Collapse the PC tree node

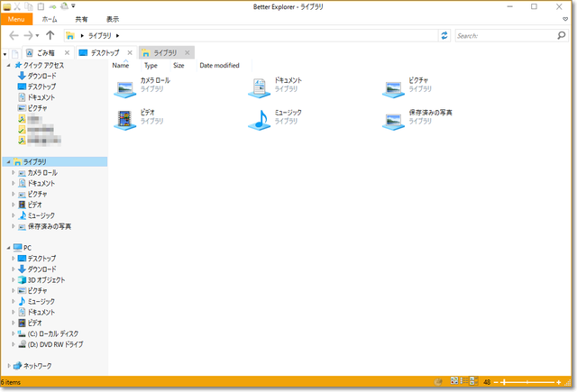click(x=7, y=248)
